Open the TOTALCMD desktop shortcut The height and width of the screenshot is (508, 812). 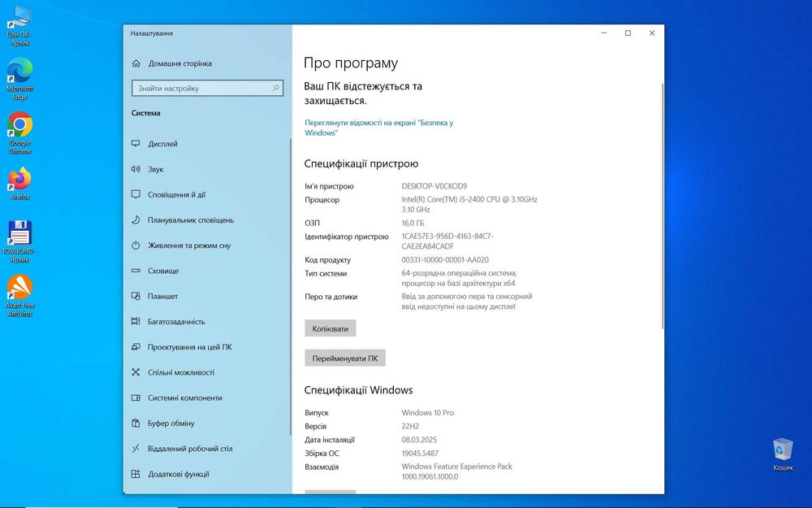[x=19, y=241]
